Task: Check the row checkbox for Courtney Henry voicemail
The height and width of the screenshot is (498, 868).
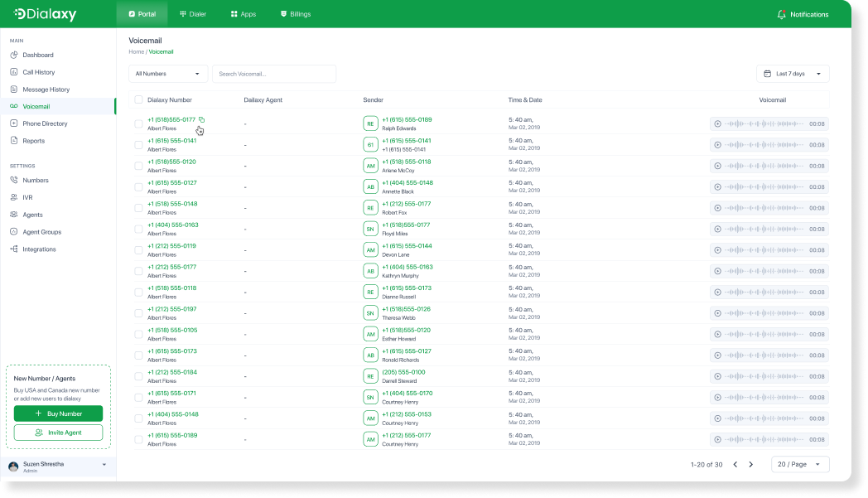Action: 138,397
